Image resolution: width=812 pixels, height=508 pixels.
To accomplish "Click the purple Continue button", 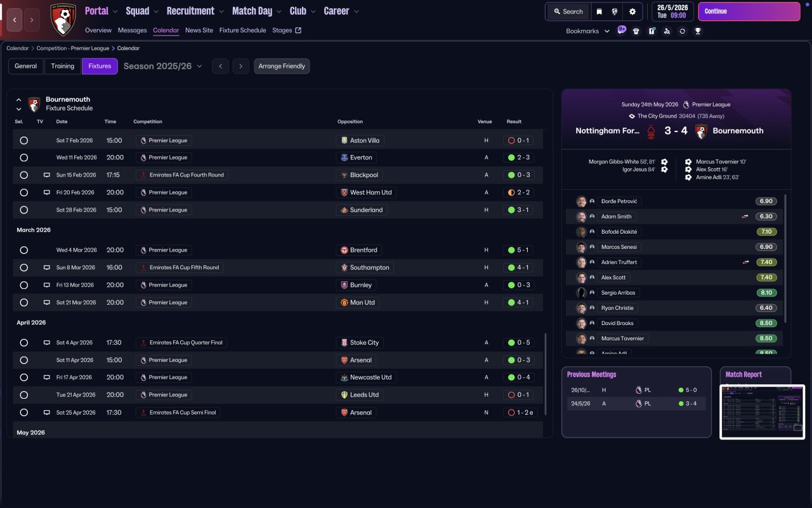I will [x=749, y=11].
